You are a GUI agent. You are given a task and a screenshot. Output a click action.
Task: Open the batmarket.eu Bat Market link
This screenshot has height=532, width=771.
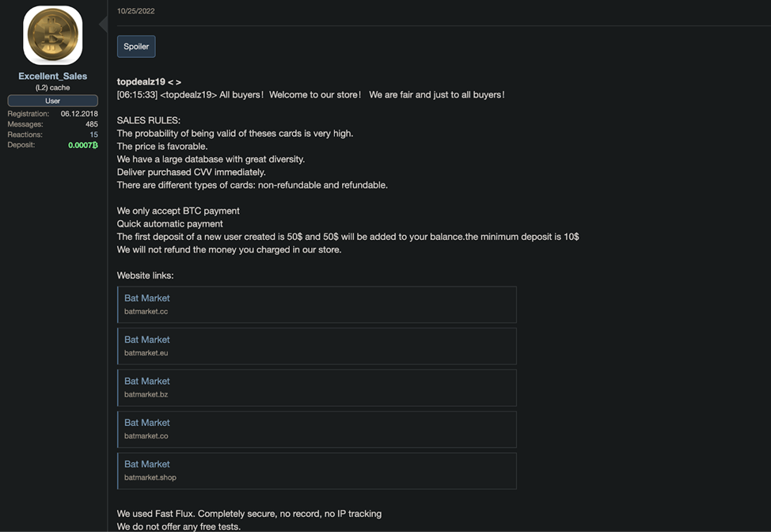[x=317, y=346]
